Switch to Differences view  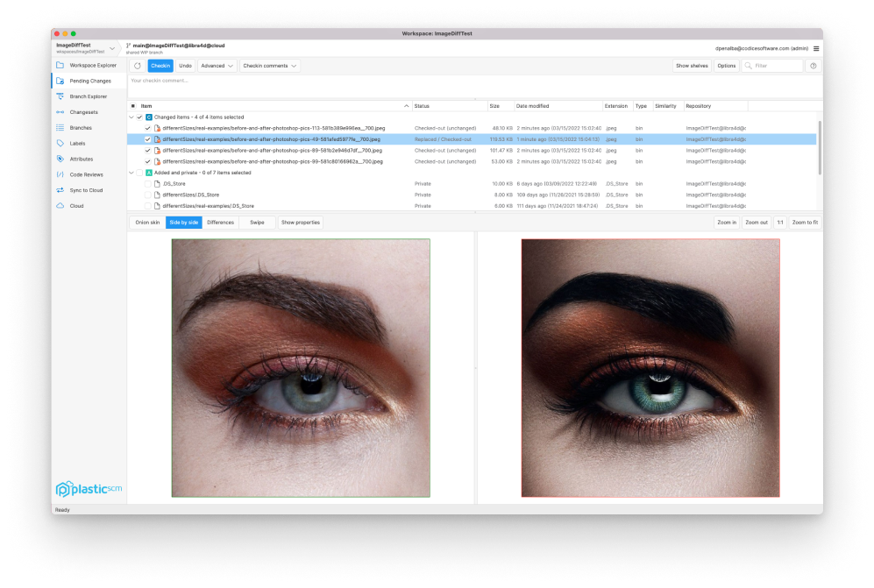tap(221, 223)
